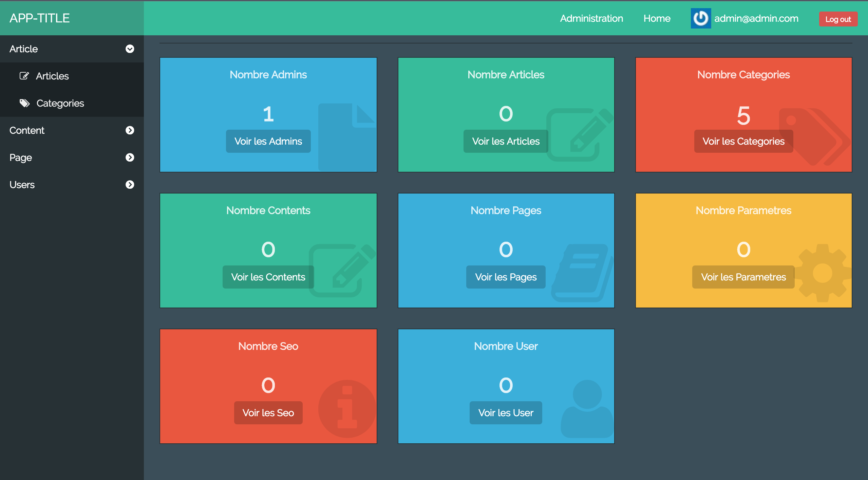Open Voir les Parametres button
The width and height of the screenshot is (868, 480).
point(743,277)
